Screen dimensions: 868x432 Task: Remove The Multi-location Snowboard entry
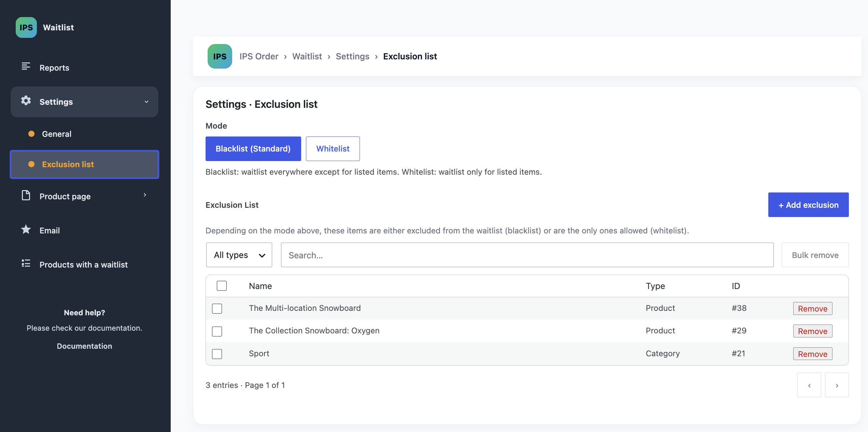pyautogui.click(x=812, y=308)
